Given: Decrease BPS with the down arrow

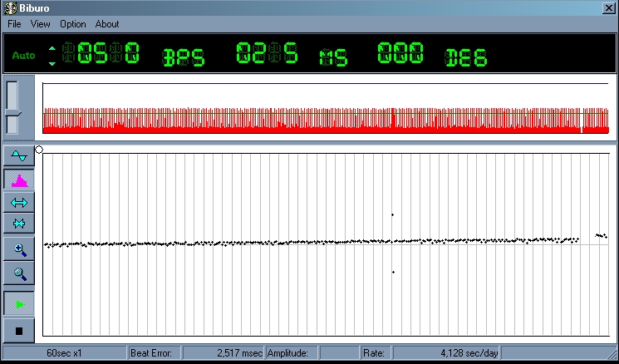Looking at the screenshot, I should tap(52, 63).
